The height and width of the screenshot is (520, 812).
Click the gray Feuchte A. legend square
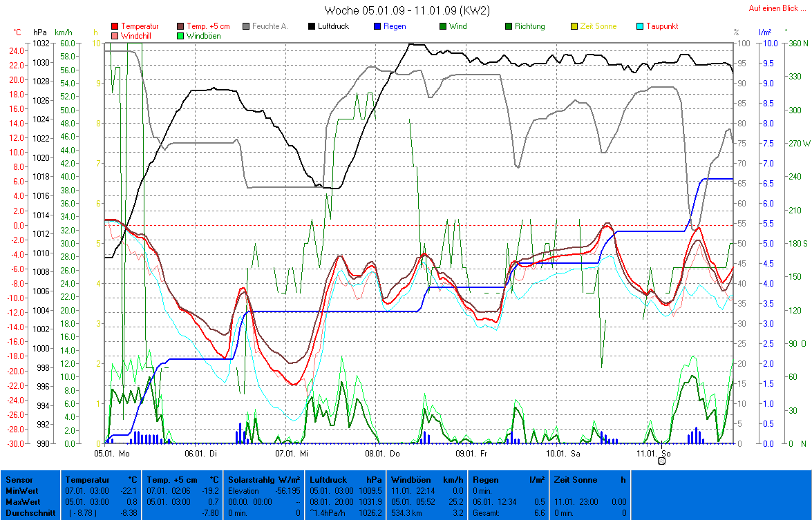[x=247, y=26]
